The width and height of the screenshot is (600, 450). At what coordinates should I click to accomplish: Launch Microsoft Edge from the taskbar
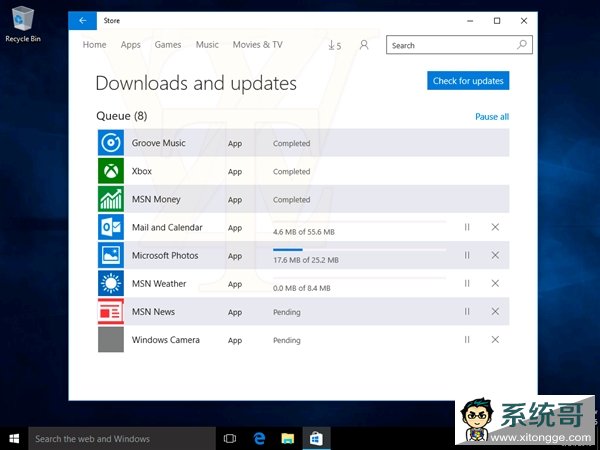point(259,439)
